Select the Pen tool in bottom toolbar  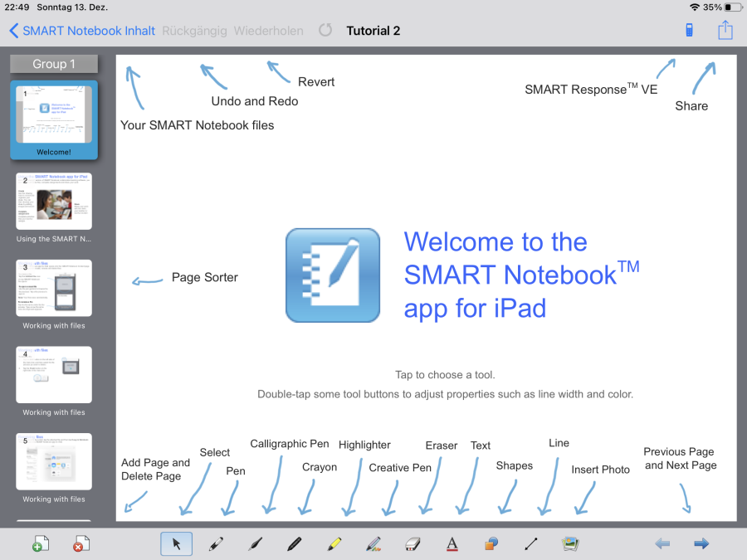[215, 544]
